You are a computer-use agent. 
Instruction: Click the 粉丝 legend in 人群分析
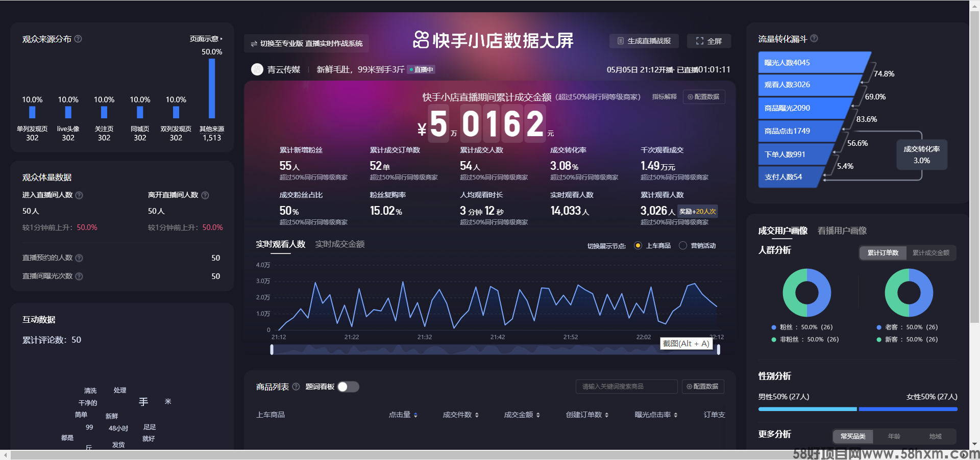pyautogui.click(x=802, y=327)
